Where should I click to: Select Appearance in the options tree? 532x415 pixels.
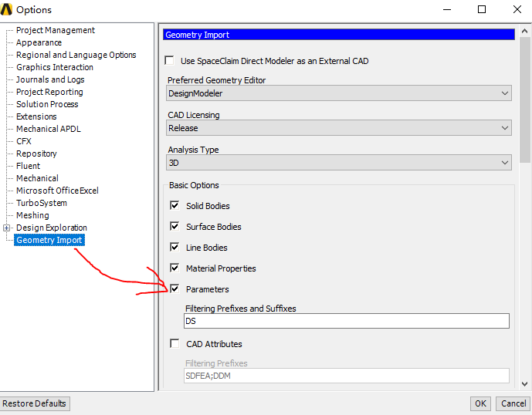click(x=39, y=42)
